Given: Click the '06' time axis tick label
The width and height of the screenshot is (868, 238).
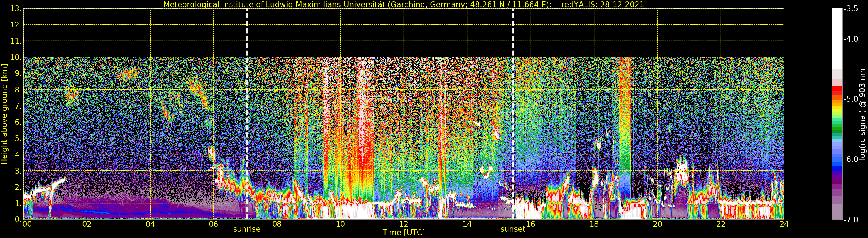Looking at the screenshot, I should point(214,224).
